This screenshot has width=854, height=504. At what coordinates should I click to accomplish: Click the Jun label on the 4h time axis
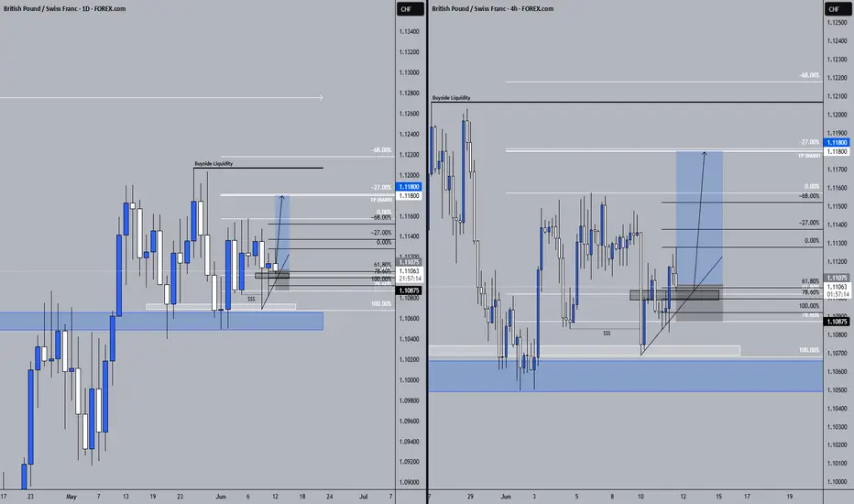point(506,497)
